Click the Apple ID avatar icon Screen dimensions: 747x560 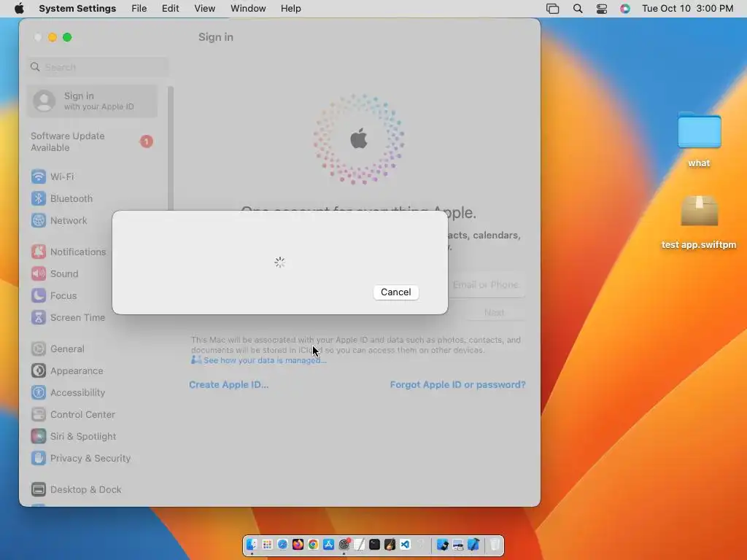[x=44, y=101]
